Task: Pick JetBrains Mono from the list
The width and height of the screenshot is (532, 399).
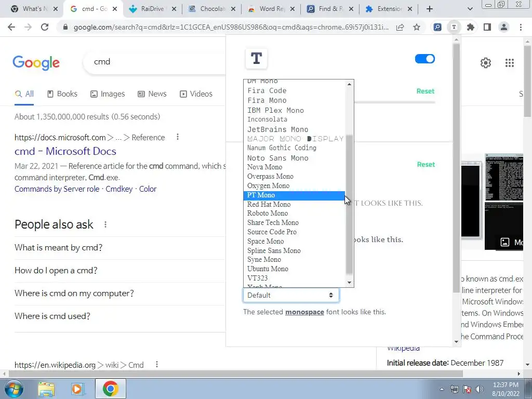Action: 294,129
